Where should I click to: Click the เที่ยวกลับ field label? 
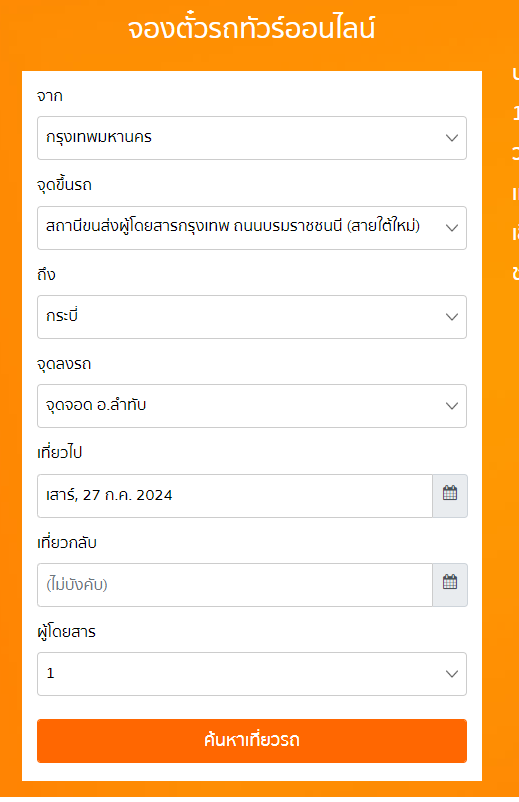click(67, 542)
